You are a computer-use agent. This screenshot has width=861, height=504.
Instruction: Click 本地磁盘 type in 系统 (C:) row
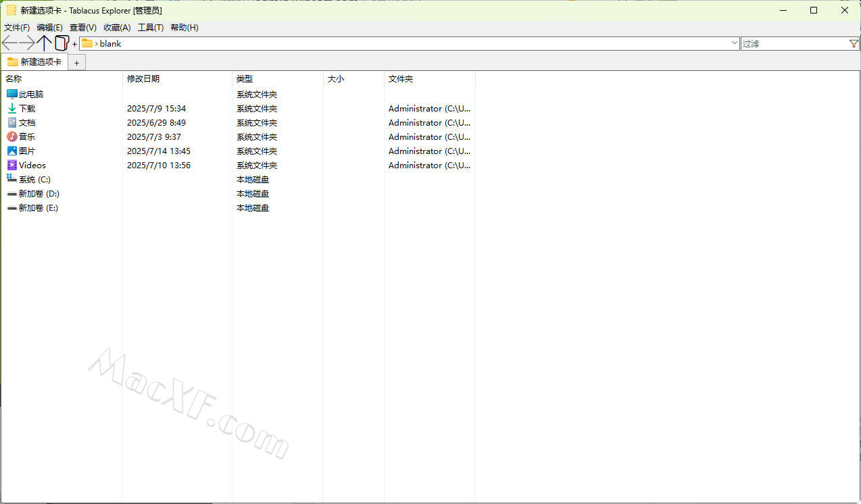[253, 180]
